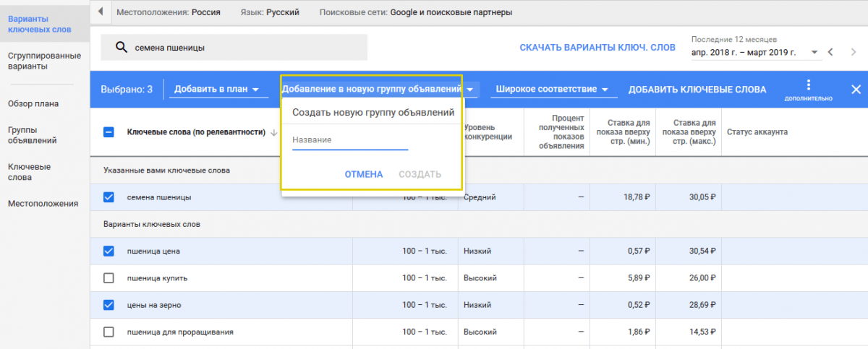Image resolution: width=868 pixels, height=349 pixels.
Task: Select "Обзор плана" in the sidebar
Action: pos(33,103)
